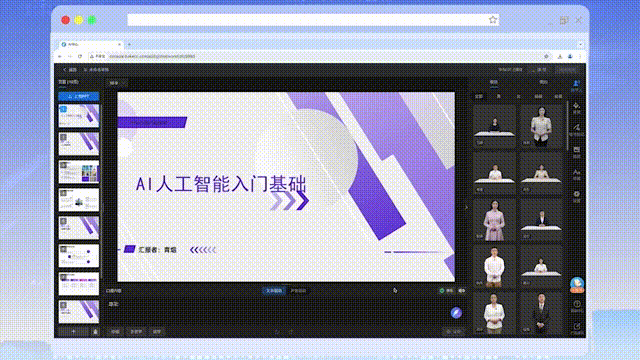The width and height of the screenshot is (640, 360).
Task: Switch to text-driven tab below canvas
Action: tap(274, 291)
